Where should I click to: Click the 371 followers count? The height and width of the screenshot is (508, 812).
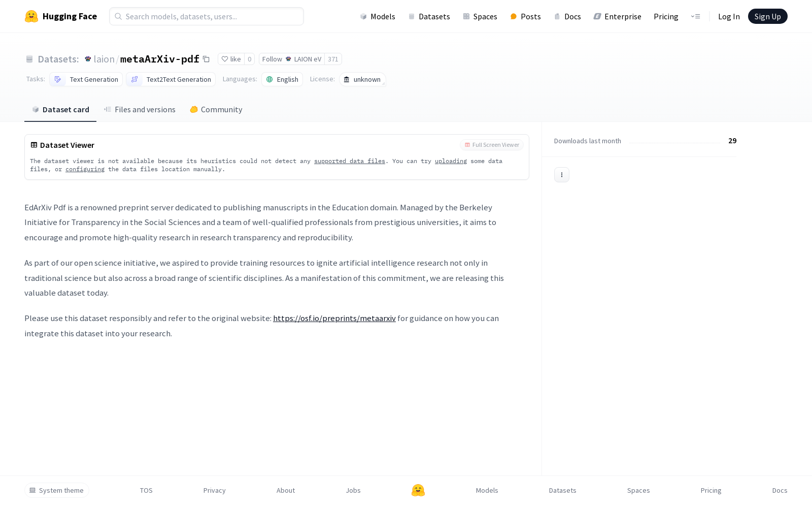(x=333, y=59)
